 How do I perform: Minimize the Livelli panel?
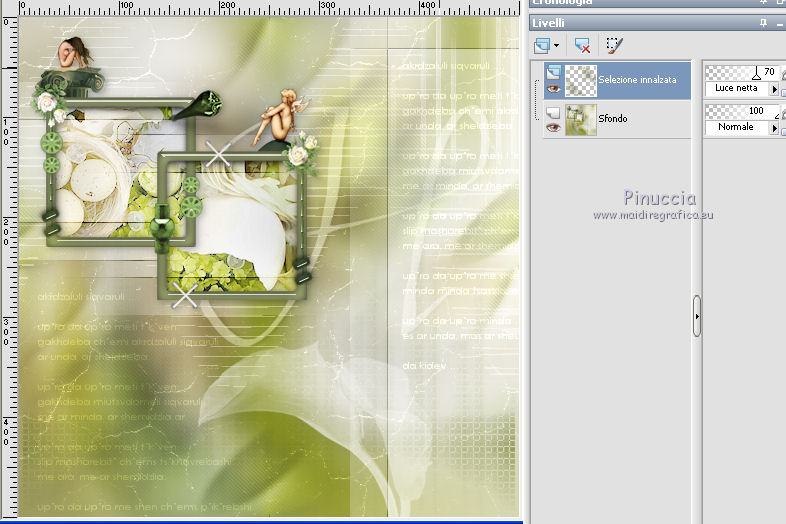779,23
